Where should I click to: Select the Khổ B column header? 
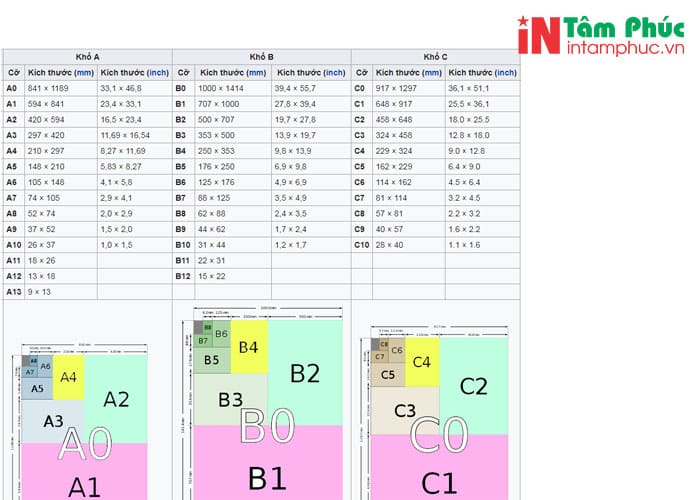262,57
